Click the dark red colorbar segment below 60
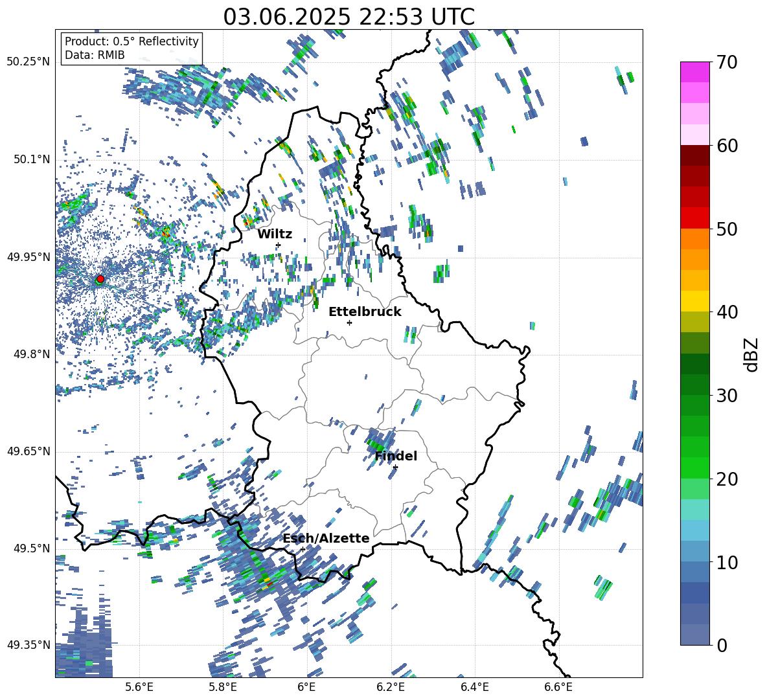Screen dimensions: 767x700 [694, 156]
